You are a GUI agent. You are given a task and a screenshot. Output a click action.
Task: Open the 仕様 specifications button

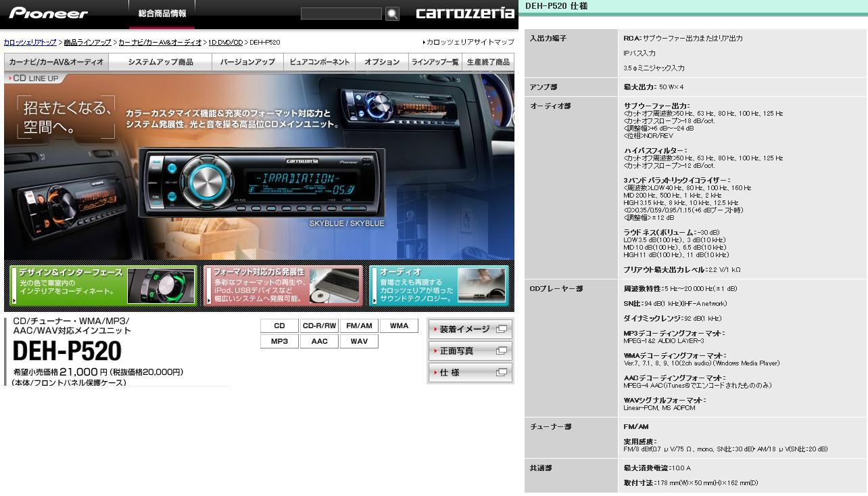pyautogui.click(x=470, y=373)
